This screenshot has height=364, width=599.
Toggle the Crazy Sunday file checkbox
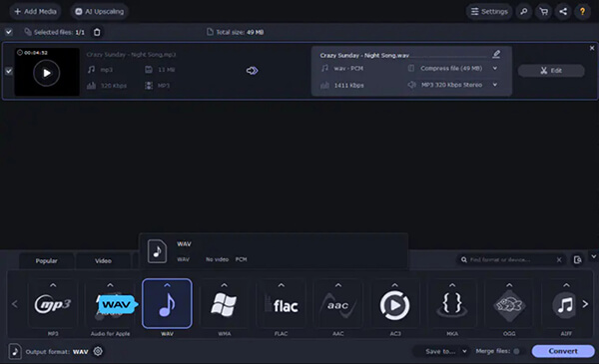[x=9, y=71]
